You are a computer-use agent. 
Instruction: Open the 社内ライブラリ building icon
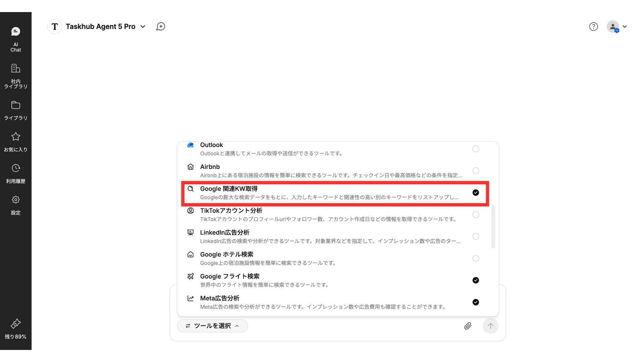click(15, 76)
